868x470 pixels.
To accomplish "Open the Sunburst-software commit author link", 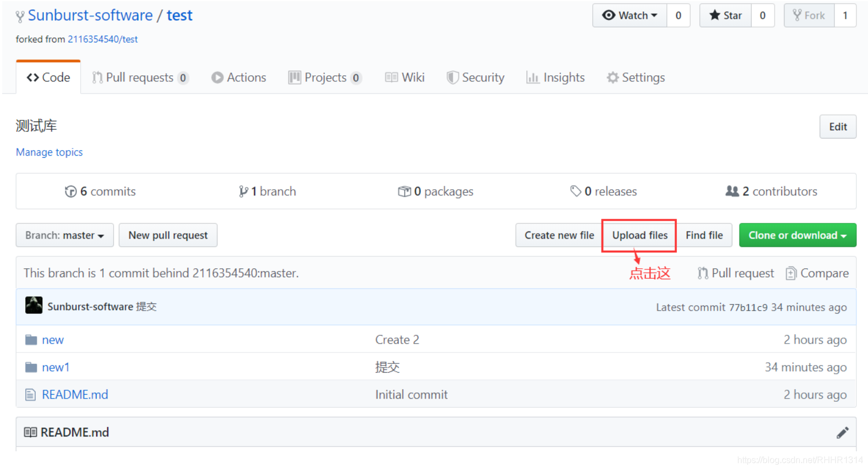I will [x=90, y=307].
